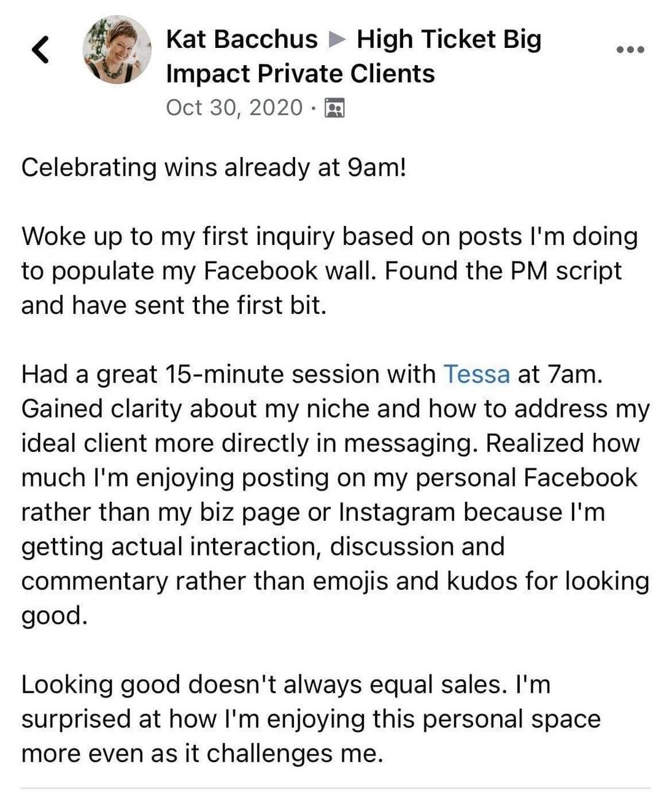
Task: Open the High Ticket Big group link
Action: [x=449, y=39]
